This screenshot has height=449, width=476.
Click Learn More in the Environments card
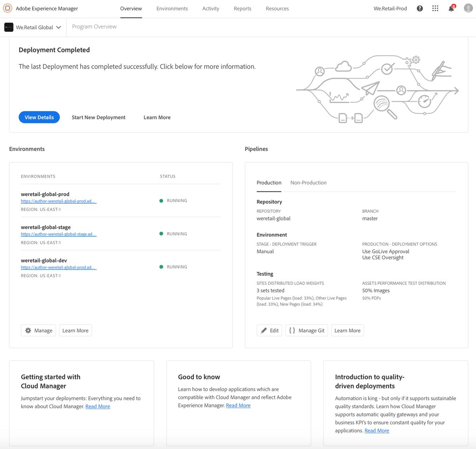(75, 331)
